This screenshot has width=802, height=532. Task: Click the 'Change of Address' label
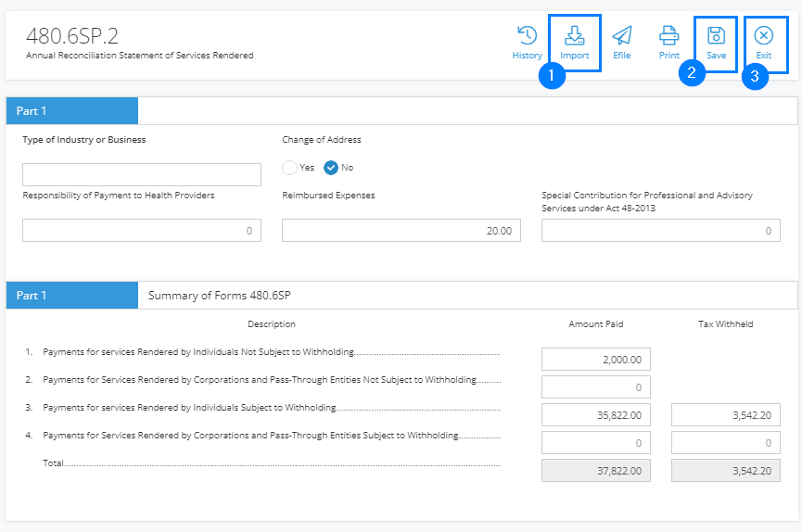click(322, 140)
